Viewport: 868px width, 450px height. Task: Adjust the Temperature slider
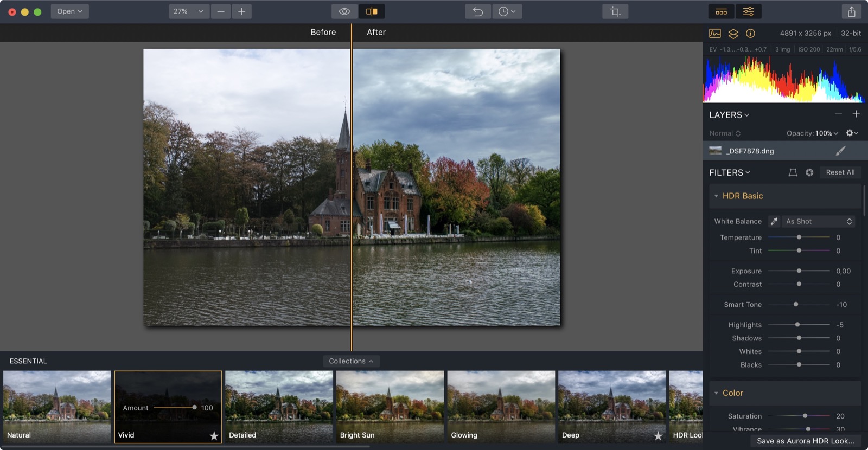799,237
